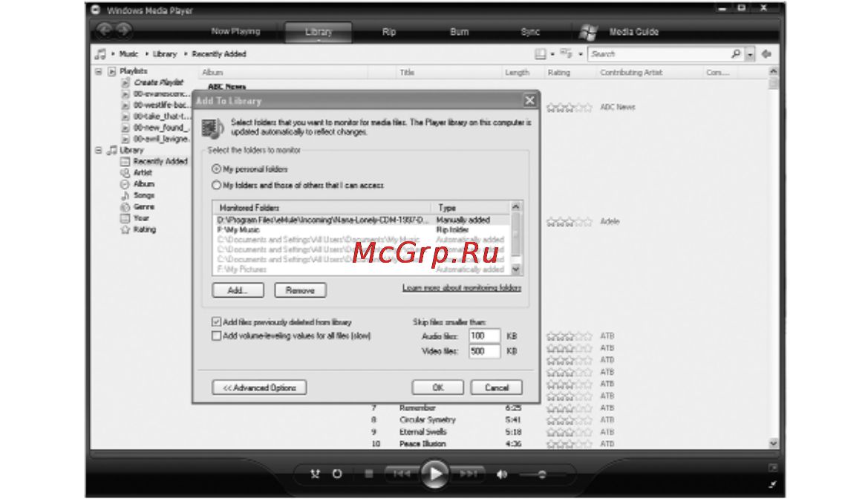The width and height of the screenshot is (842, 504).
Task: Open the view options dropdown arrow
Action: [x=581, y=54]
